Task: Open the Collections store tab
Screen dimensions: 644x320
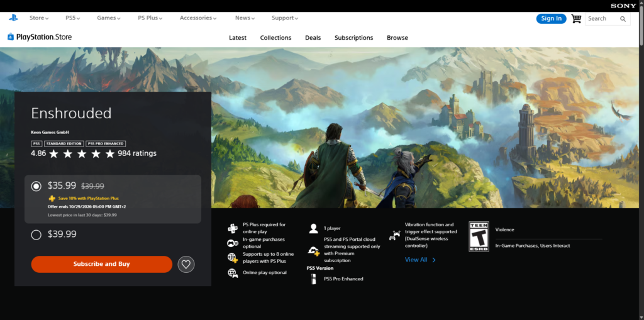Action: [275, 38]
